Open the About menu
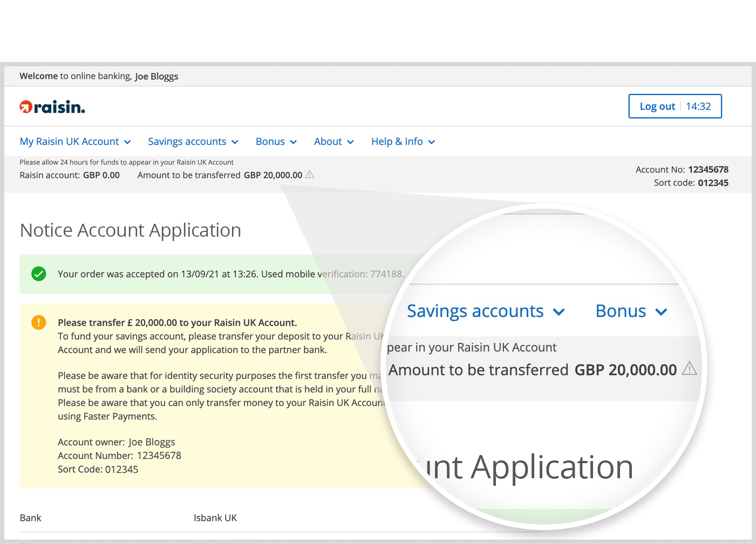 pos(334,142)
